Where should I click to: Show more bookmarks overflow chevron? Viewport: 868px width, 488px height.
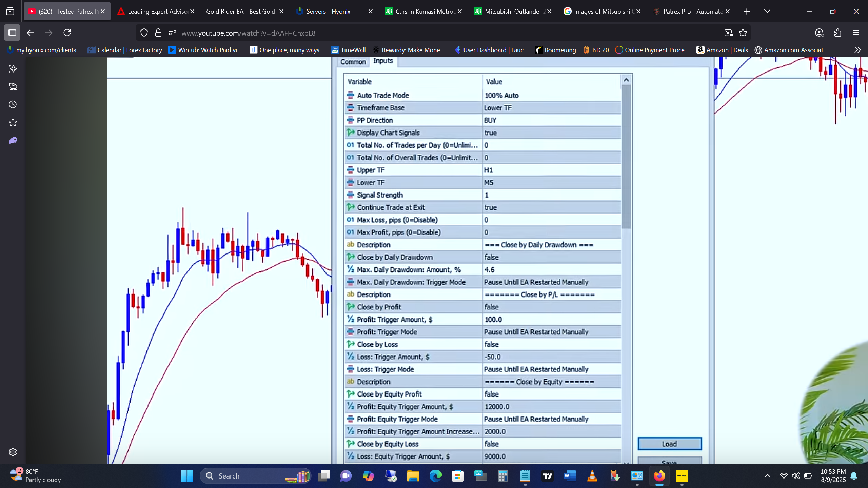coord(857,50)
